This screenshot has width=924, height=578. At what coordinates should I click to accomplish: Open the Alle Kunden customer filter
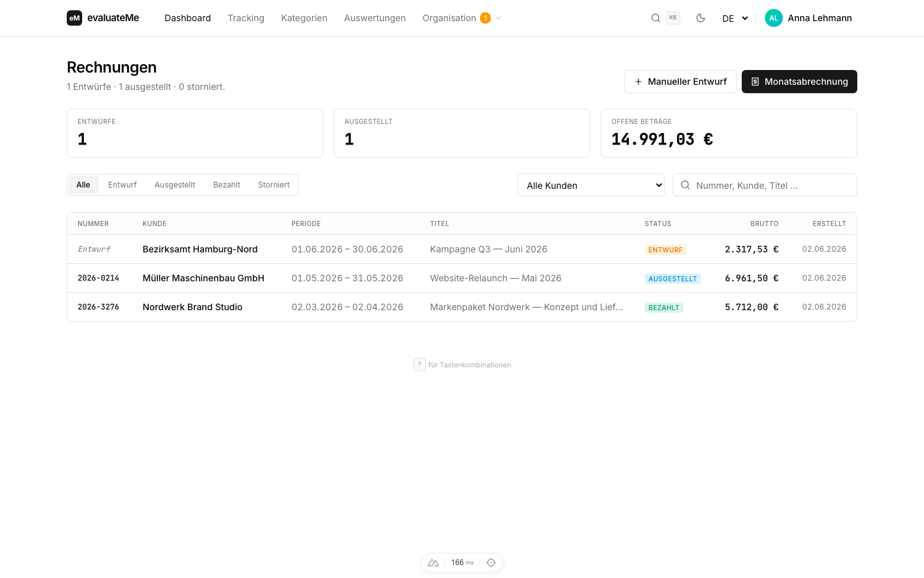click(591, 185)
